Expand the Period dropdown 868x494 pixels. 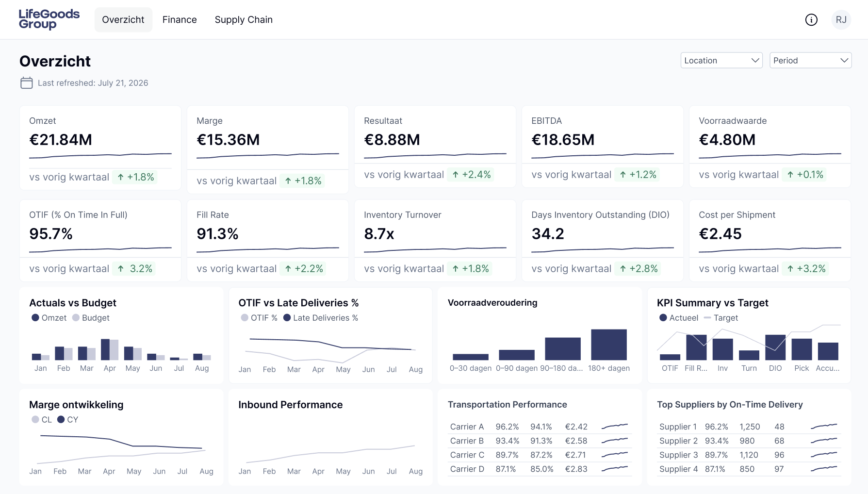[x=810, y=60]
